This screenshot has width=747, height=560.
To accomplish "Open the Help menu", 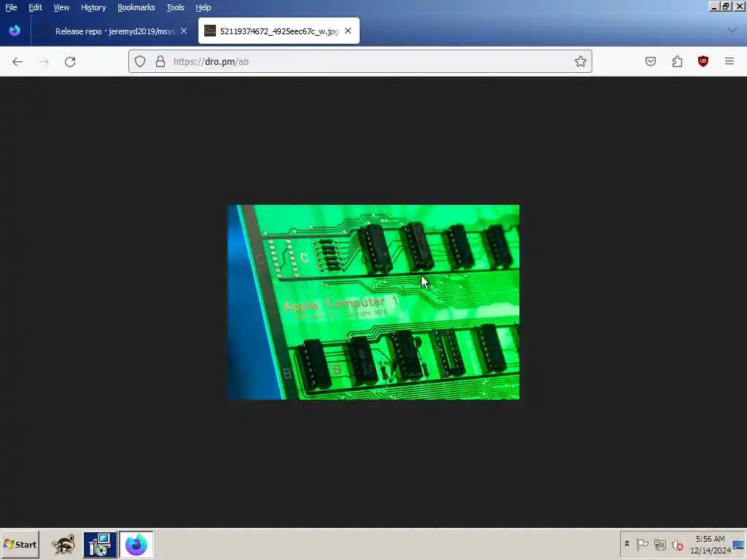I will click(204, 7).
